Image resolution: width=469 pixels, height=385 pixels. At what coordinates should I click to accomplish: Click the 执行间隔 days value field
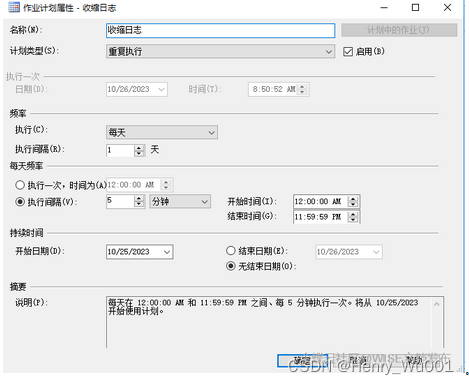click(120, 150)
